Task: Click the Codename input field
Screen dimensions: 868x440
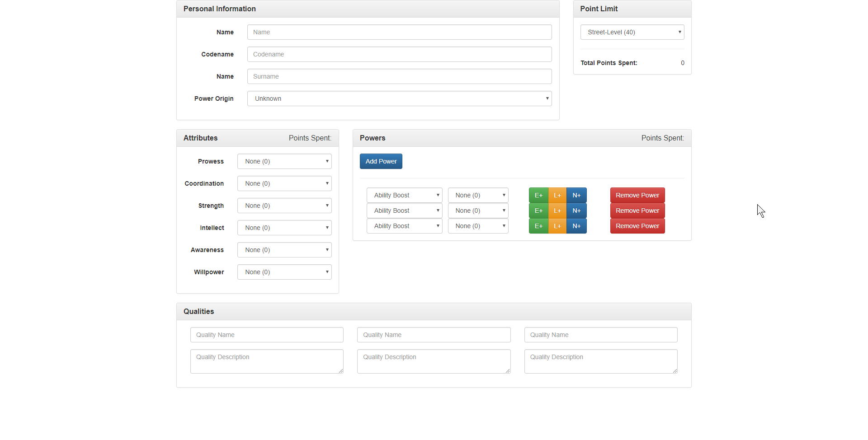Action: coord(399,54)
